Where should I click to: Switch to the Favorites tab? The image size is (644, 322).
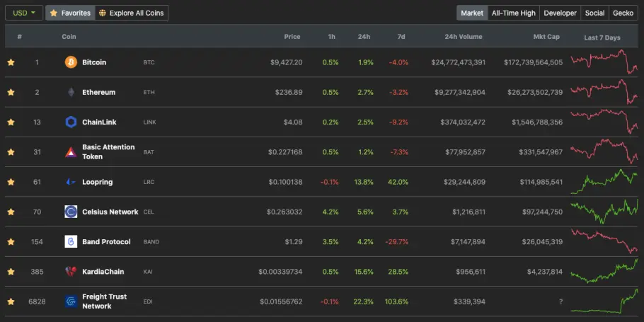tap(70, 13)
